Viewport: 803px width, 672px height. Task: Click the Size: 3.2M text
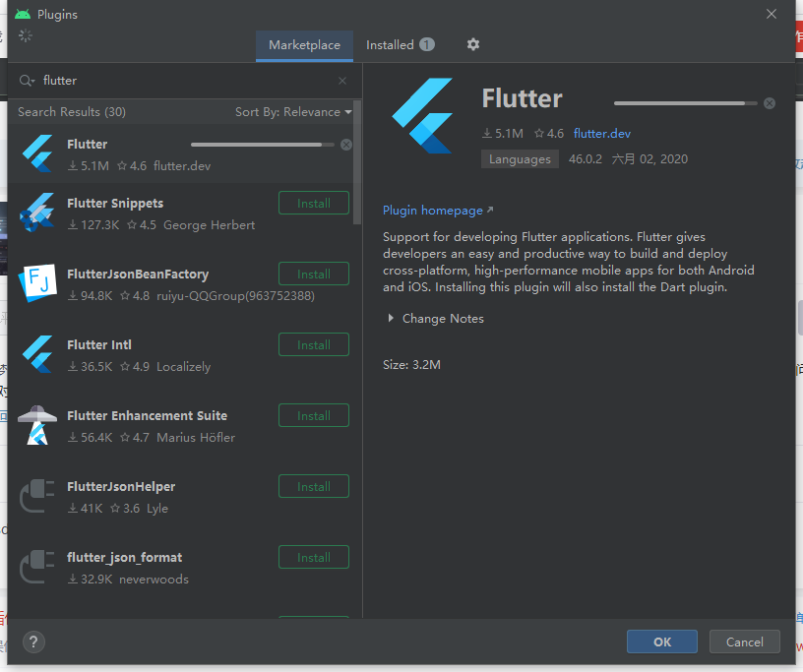411,365
